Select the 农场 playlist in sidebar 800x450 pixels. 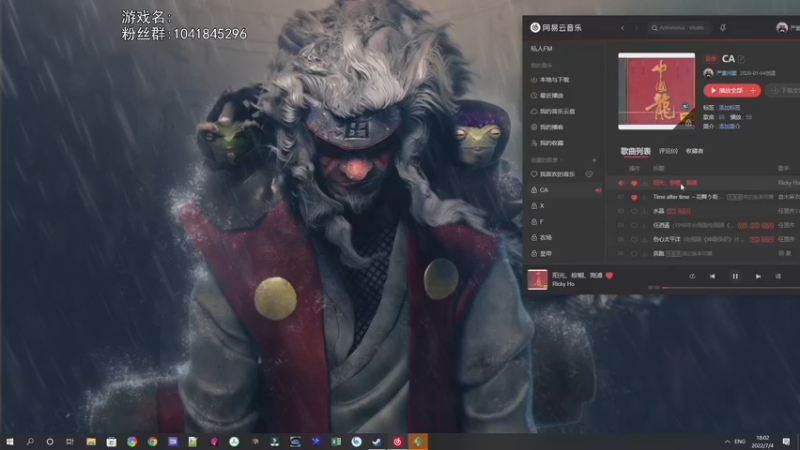coord(565,238)
